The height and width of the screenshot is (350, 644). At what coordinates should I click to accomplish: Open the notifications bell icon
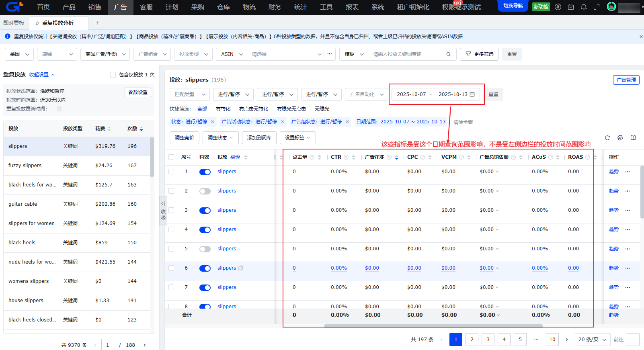pyautogui.click(x=584, y=7)
